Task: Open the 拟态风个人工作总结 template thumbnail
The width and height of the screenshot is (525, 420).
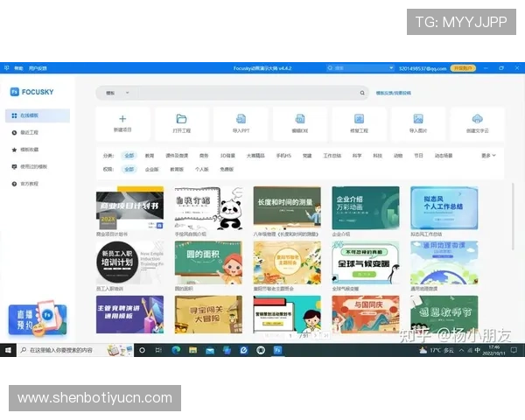Action: (x=444, y=208)
